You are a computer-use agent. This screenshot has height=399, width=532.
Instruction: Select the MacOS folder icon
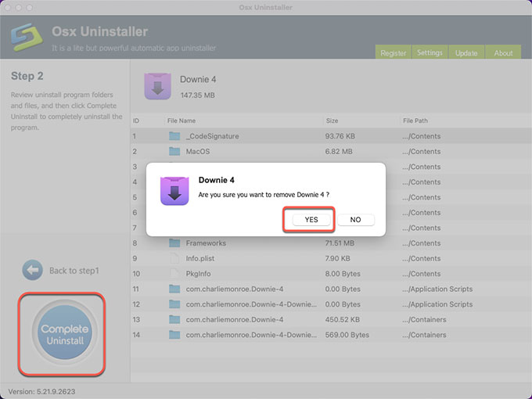(x=174, y=151)
